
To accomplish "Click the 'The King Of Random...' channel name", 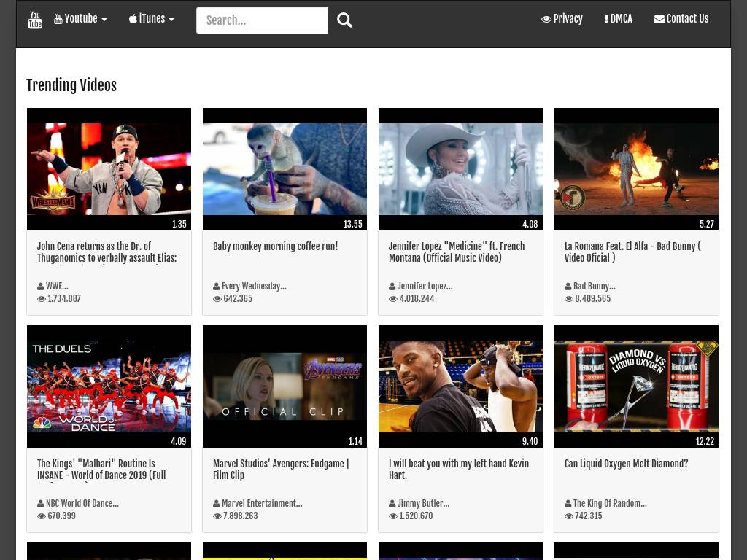I will click(610, 503).
